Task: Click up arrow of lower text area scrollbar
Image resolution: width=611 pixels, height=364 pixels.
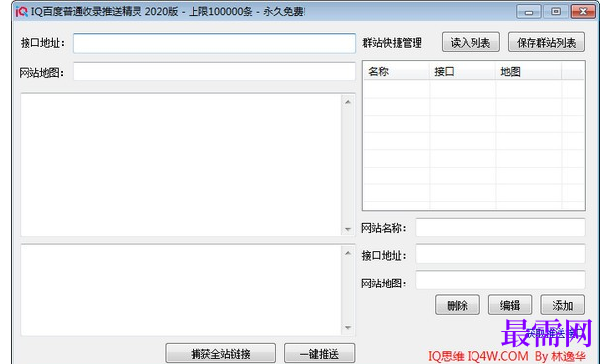Action: click(348, 253)
